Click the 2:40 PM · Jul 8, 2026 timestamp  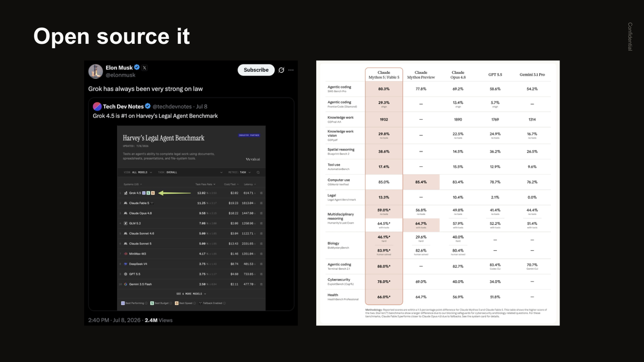[114, 320]
